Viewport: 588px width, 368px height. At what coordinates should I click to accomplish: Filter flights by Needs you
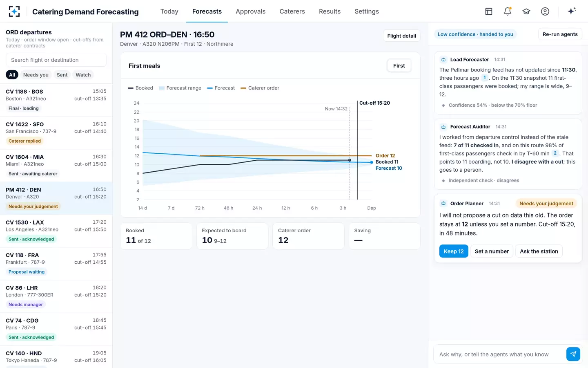point(36,75)
